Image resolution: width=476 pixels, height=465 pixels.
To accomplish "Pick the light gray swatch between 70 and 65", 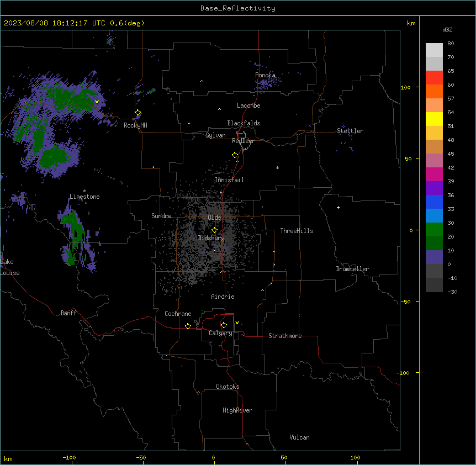I will (434, 64).
